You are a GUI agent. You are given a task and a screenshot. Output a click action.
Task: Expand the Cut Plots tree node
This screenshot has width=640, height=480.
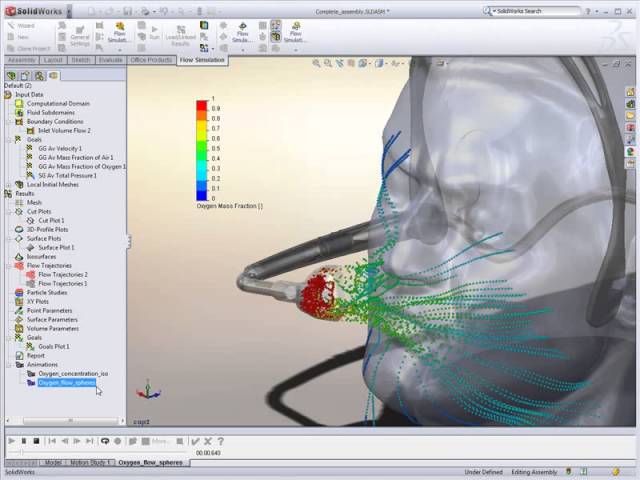click(8, 212)
